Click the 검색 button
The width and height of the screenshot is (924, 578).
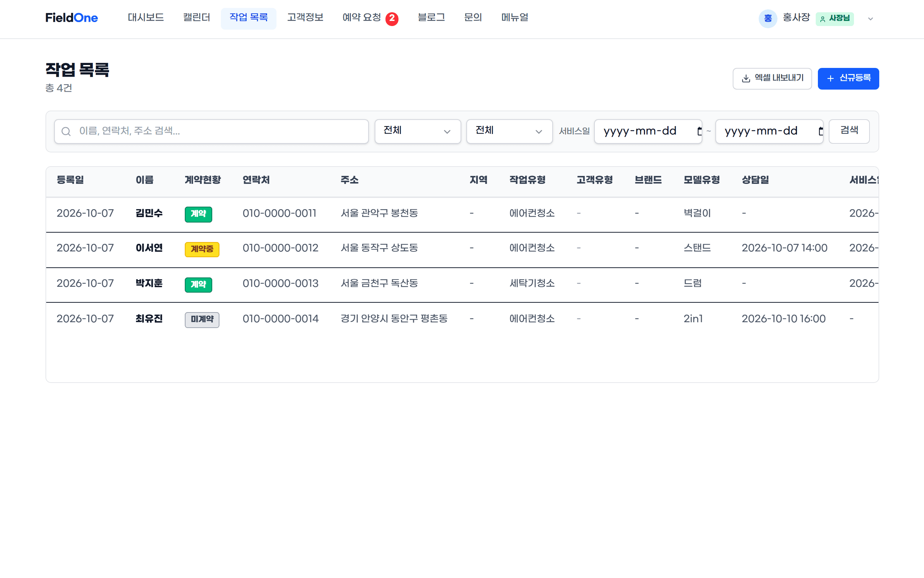coord(849,131)
